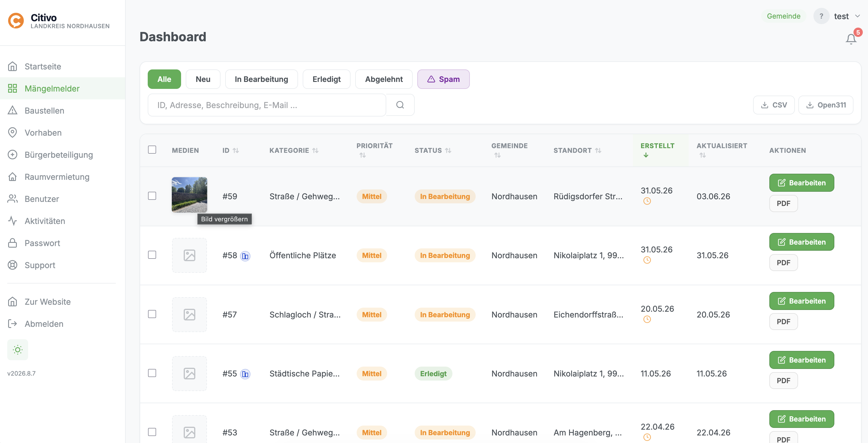Check the checkbox for report #57
Screen dimensions: 868x443
(x=152, y=314)
